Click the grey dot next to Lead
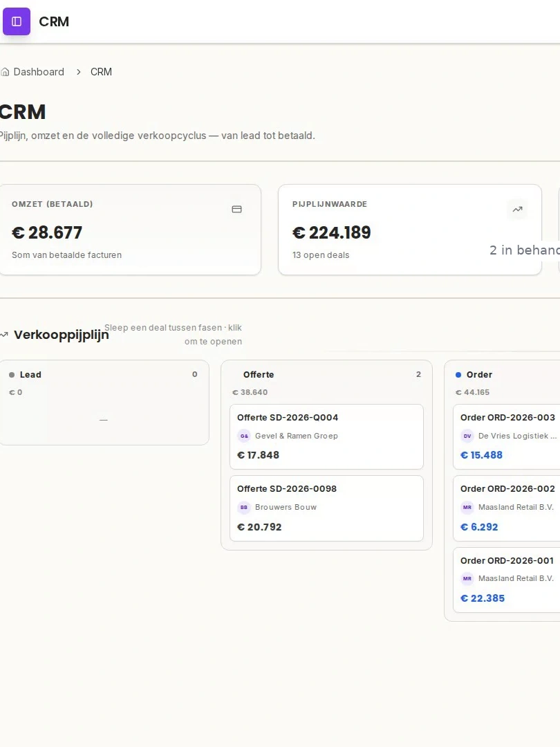 pos(12,375)
